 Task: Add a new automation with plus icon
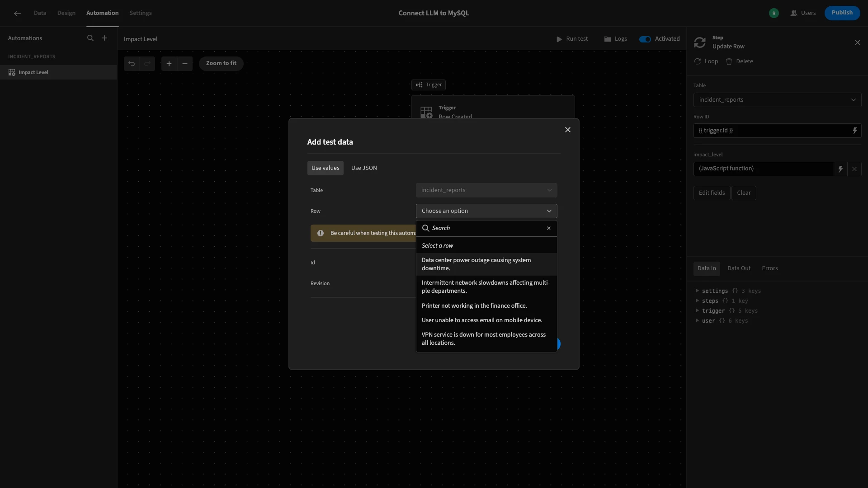pyautogui.click(x=104, y=38)
